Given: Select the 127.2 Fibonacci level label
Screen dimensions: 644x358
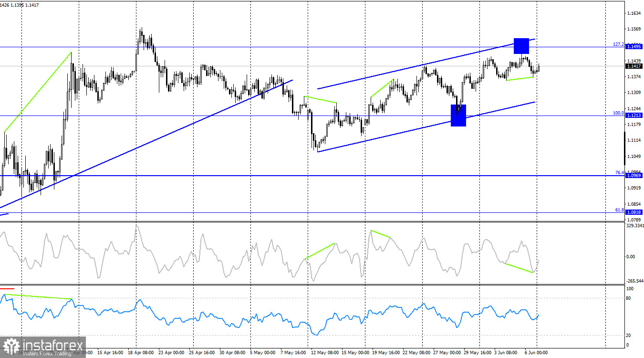Looking at the screenshot, I should tap(618, 44).
